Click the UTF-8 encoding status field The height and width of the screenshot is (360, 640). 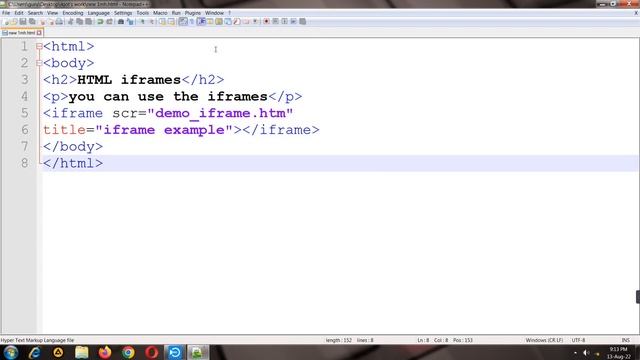coord(578,340)
